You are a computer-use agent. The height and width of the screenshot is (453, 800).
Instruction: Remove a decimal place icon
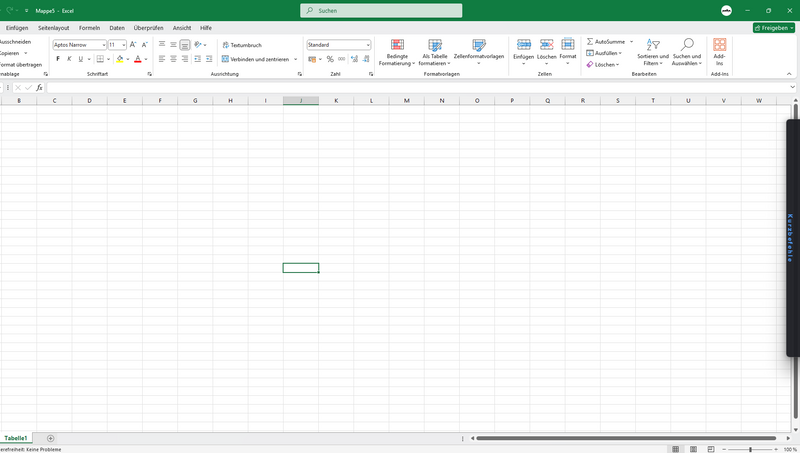pyautogui.click(x=366, y=59)
